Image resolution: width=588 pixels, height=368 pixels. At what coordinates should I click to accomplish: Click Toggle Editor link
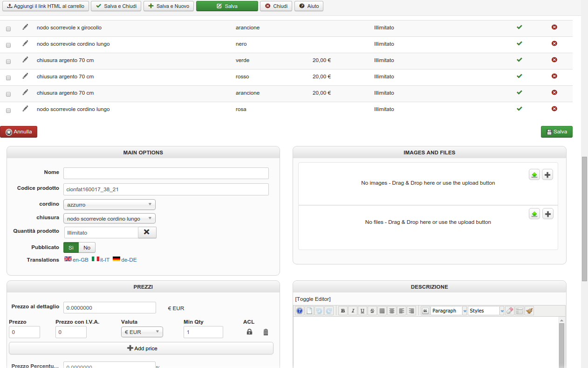point(313,299)
